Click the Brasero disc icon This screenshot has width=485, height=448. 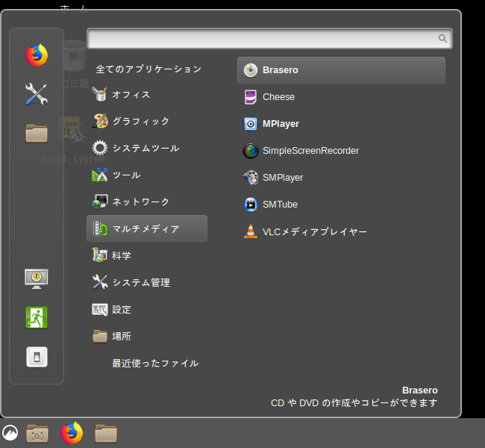pos(251,70)
